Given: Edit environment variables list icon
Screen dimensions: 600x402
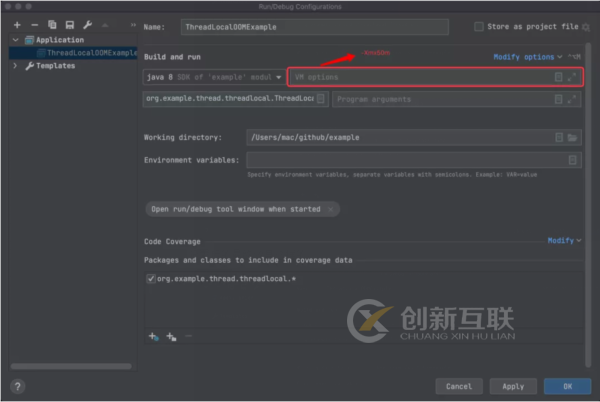Looking at the screenshot, I should (572, 160).
